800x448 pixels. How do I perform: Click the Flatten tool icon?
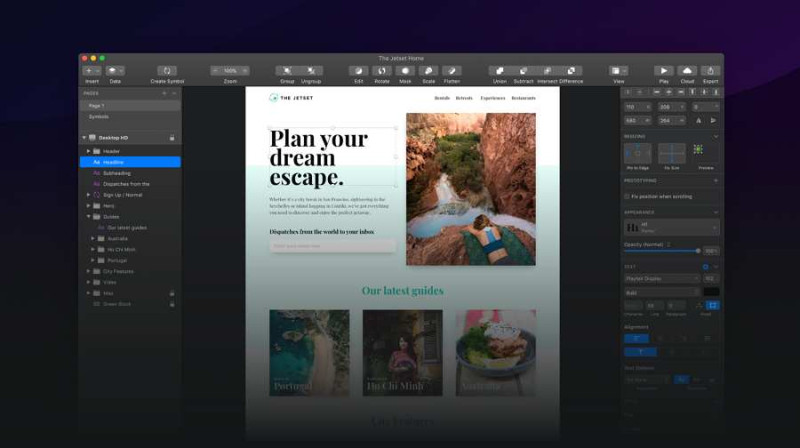click(452, 71)
